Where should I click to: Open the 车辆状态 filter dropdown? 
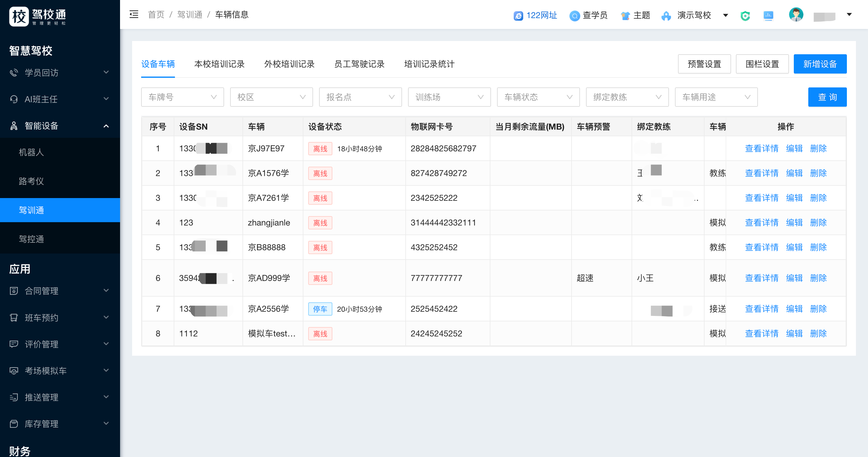click(538, 97)
